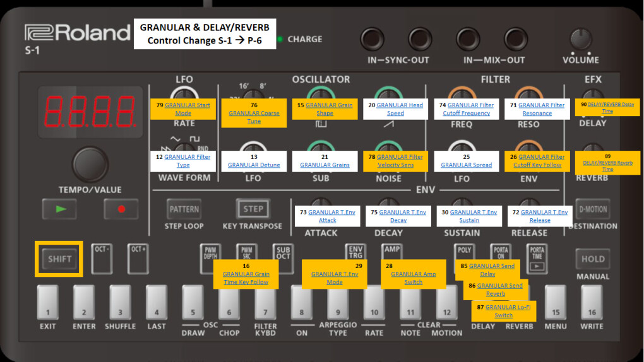Open the DELAY/REVERB Delay Time link
The height and width of the screenshot is (362, 644).
(611, 108)
